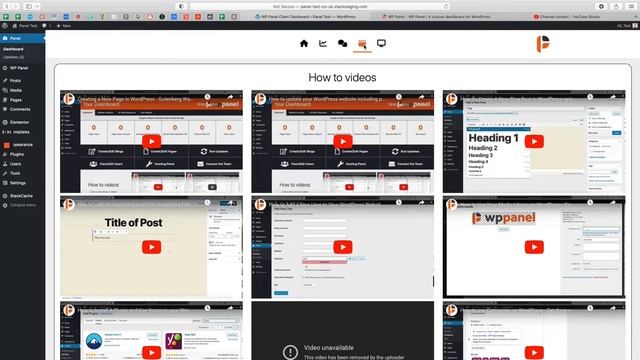
Task: Click the orange WP Panel logo
Action: 543,44
